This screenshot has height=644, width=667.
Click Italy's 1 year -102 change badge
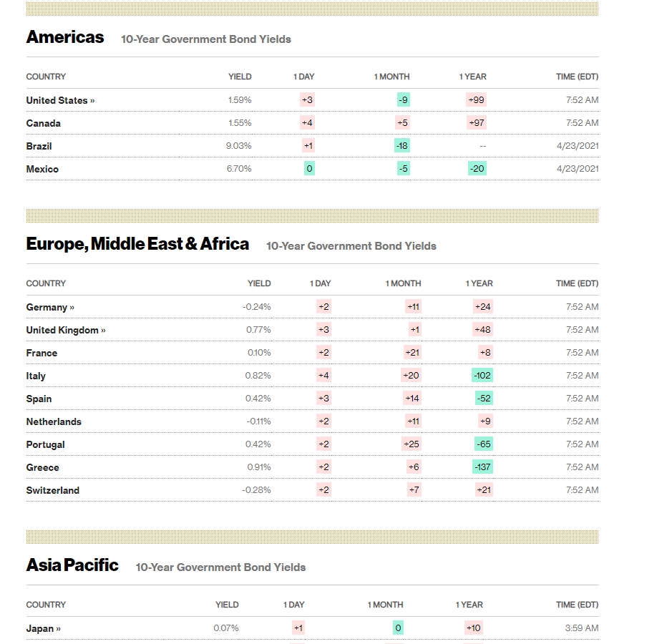tap(482, 376)
